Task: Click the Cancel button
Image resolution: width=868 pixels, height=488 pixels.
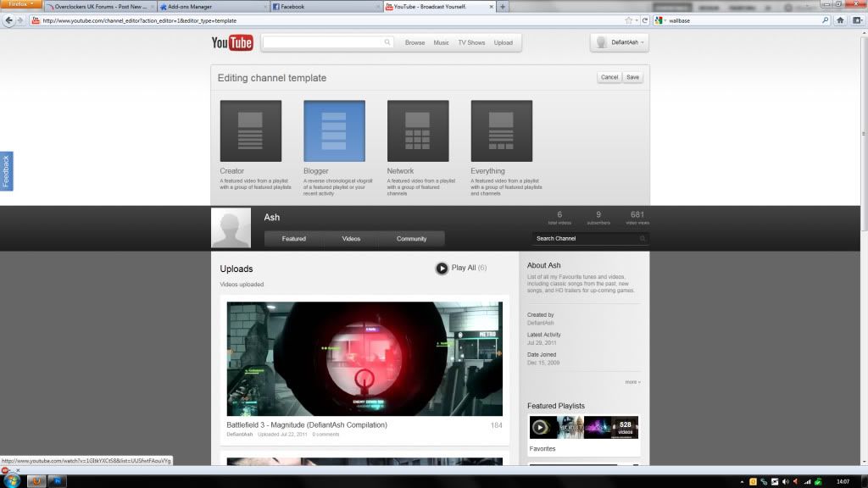Action: 609,77
